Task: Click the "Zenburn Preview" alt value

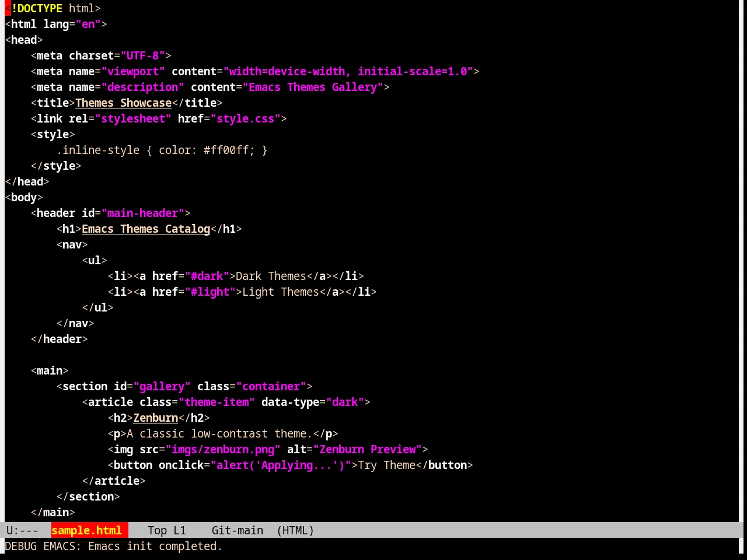Action: (x=367, y=449)
